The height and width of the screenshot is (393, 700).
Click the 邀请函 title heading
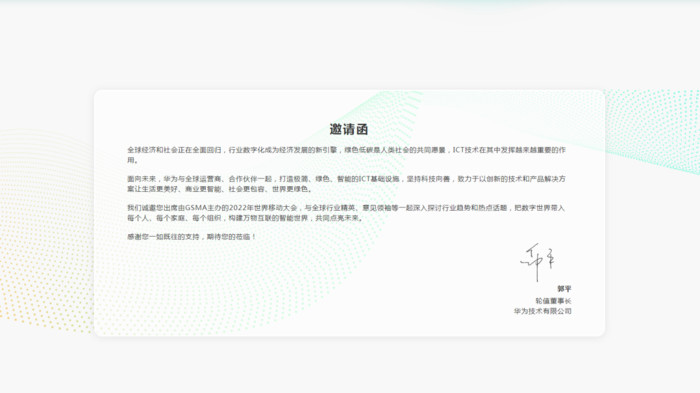pyautogui.click(x=349, y=130)
